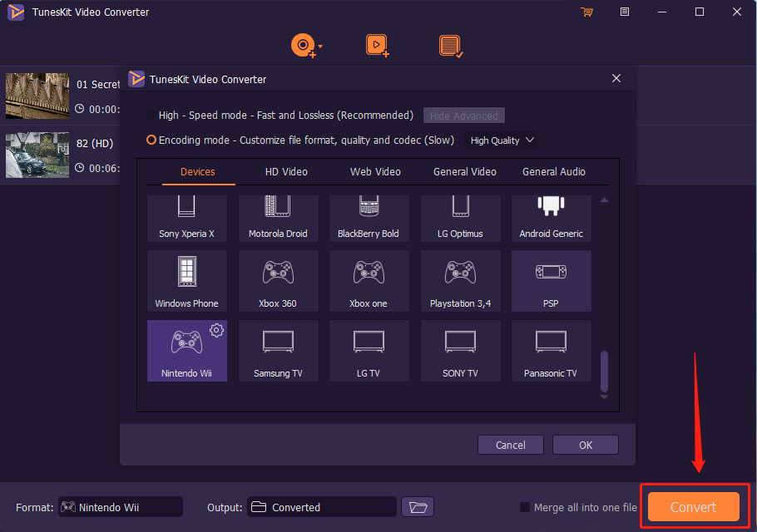
Task: Select the Playstation 3,4 device
Action: (460, 281)
